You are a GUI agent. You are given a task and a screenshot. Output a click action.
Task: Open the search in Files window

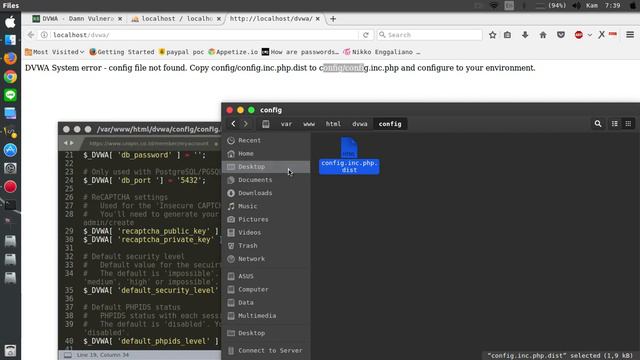click(598, 124)
